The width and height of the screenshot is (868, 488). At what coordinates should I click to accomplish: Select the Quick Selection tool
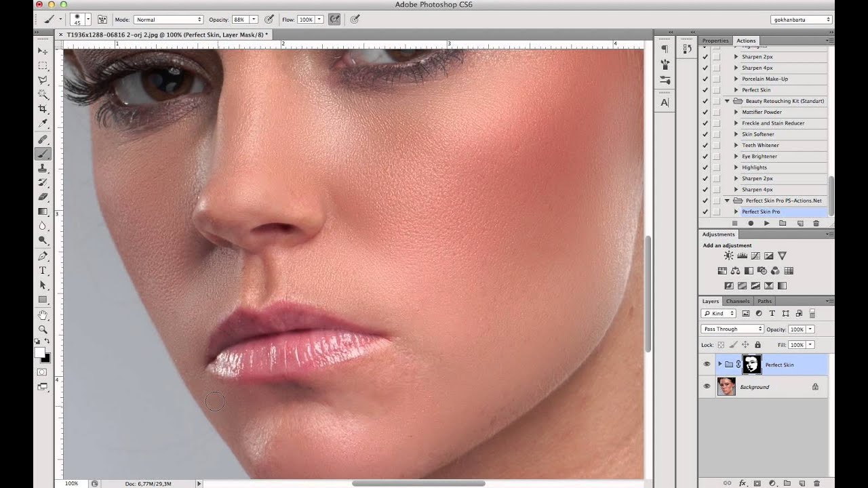coord(43,94)
